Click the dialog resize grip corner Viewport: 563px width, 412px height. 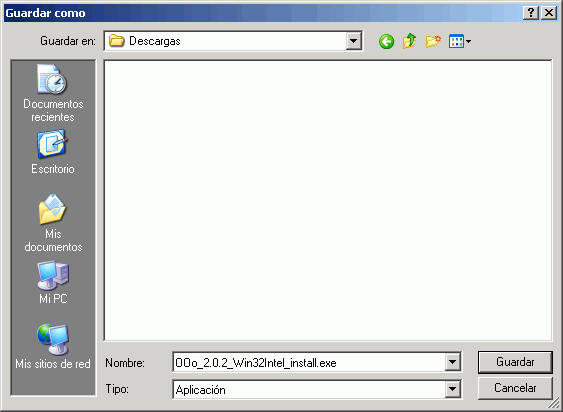554,404
